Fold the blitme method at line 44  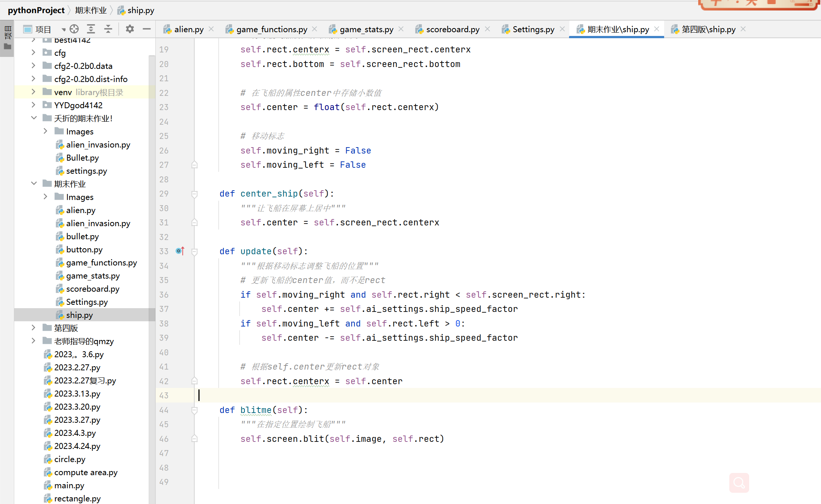click(x=194, y=410)
